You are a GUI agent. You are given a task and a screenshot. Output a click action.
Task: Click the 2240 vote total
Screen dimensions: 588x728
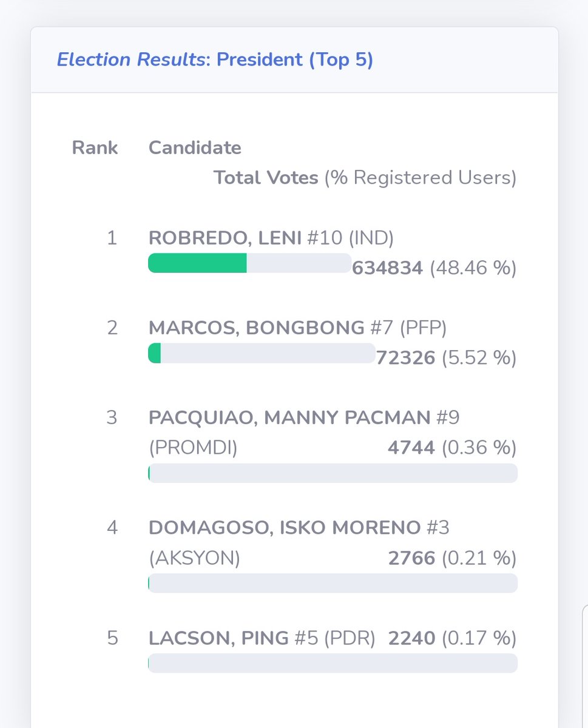point(411,638)
